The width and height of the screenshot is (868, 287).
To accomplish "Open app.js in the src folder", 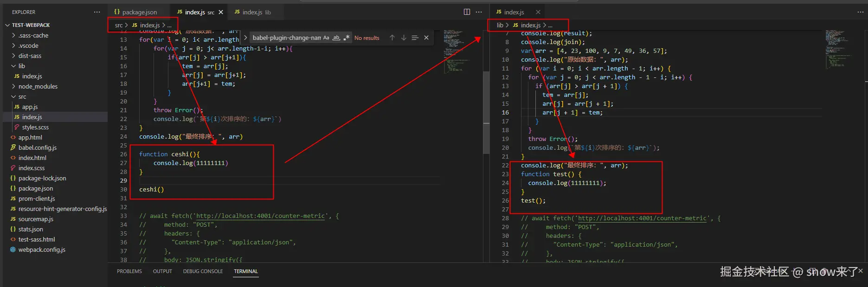I will 30,107.
